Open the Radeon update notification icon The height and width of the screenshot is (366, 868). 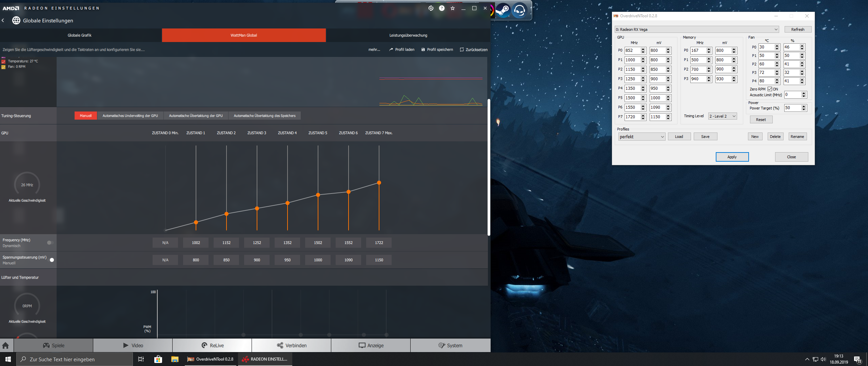click(431, 8)
